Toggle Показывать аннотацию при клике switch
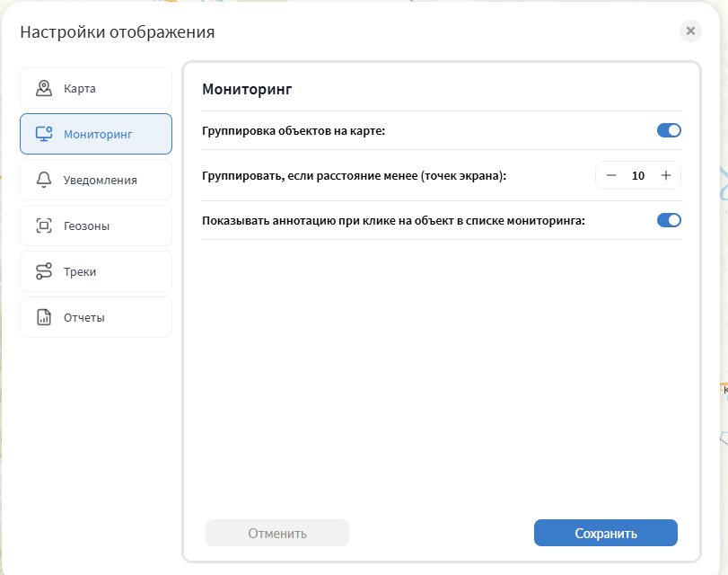Screen dimensions: 728x575 669,220
